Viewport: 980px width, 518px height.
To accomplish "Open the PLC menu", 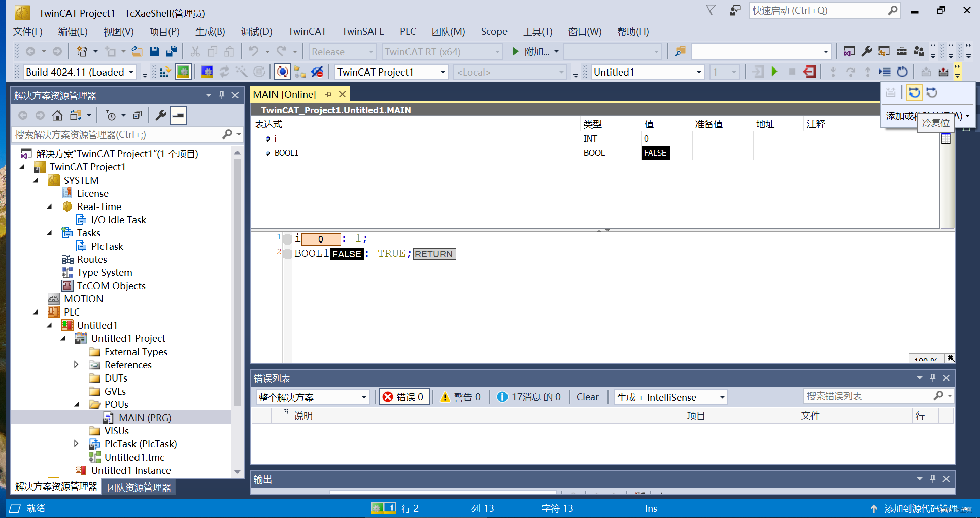I will click(x=408, y=31).
